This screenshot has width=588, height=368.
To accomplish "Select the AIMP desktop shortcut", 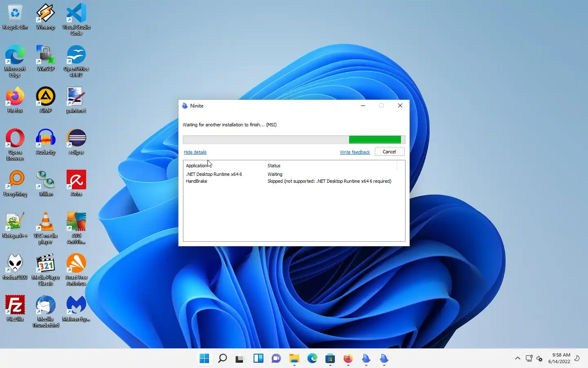I will pos(45,100).
